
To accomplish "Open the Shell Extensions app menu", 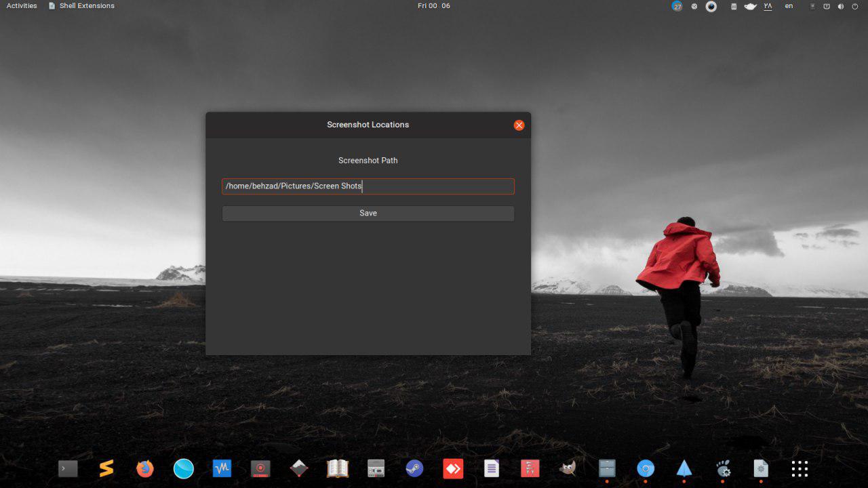I will click(x=81, y=6).
